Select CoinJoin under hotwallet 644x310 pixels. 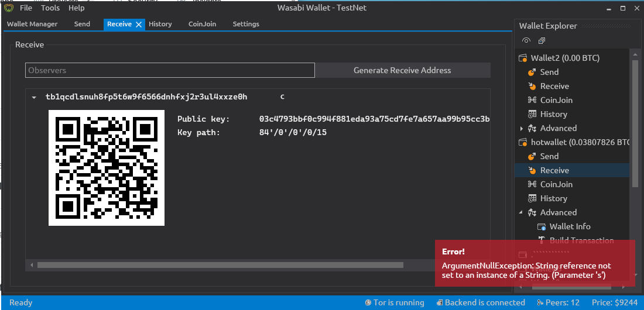(x=556, y=184)
